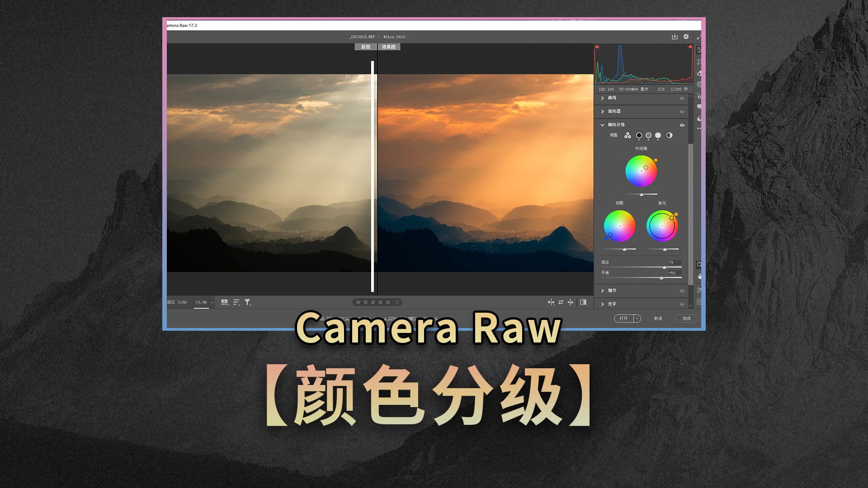This screenshot has width=868, height=488.
Task: Toggle 曲线 panel visibility eye
Action: (x=682, y=99)
